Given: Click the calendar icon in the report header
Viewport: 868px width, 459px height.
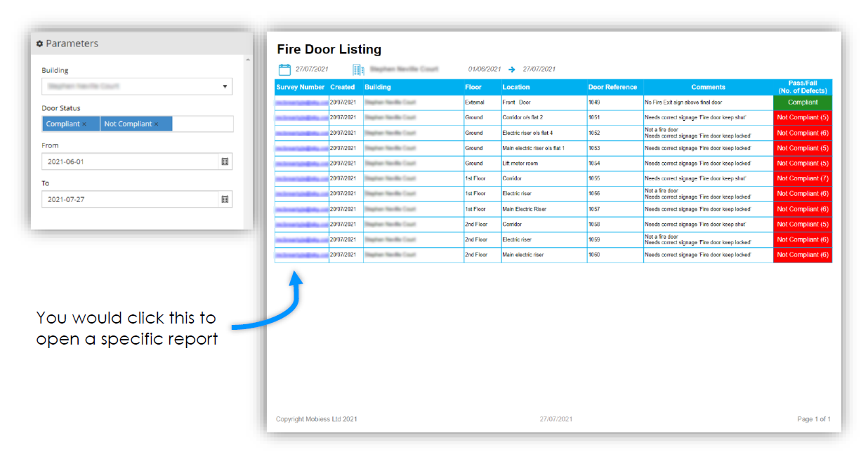Looking at the screenshot, I should [284, 69].
